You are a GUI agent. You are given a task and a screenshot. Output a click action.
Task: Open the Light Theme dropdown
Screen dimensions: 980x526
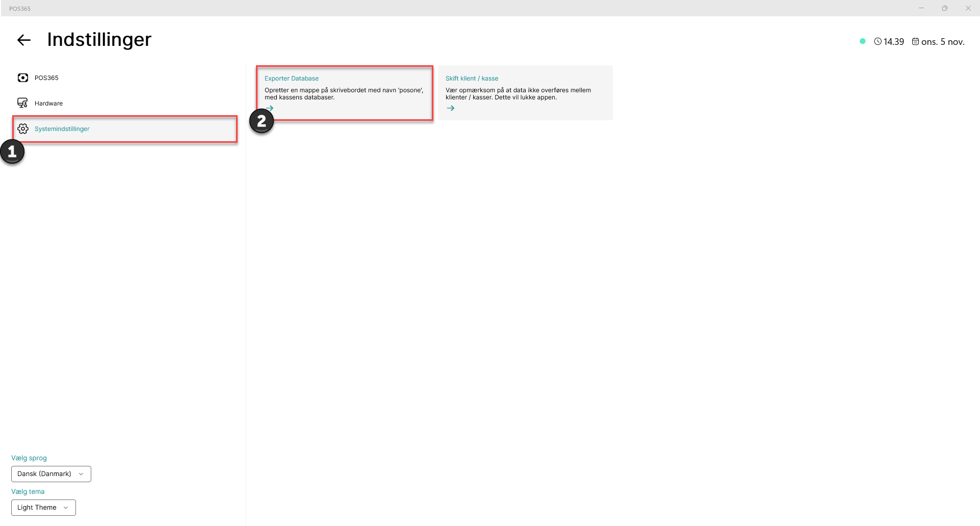coord(43,508)
